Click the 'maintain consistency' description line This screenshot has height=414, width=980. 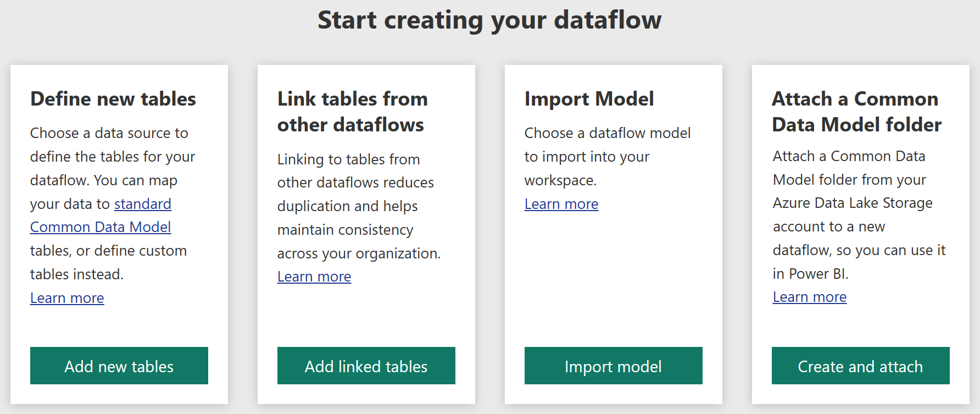[345, 230]
